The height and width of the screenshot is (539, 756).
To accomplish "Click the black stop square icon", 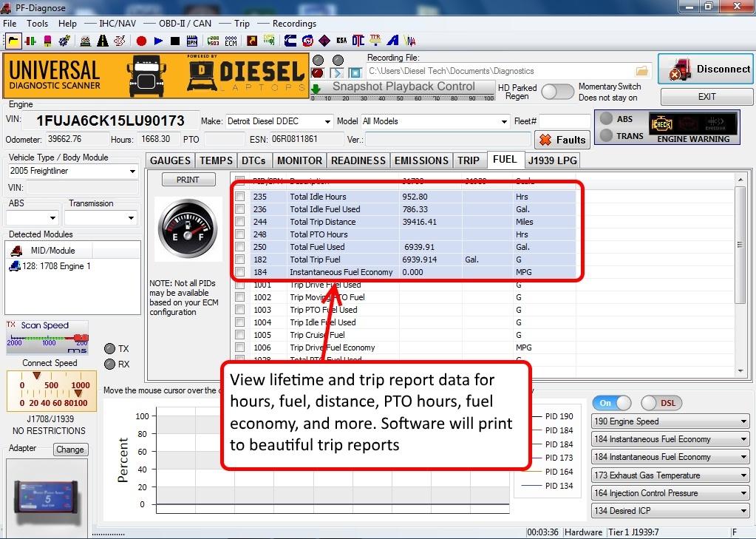I will click(175, 41).
